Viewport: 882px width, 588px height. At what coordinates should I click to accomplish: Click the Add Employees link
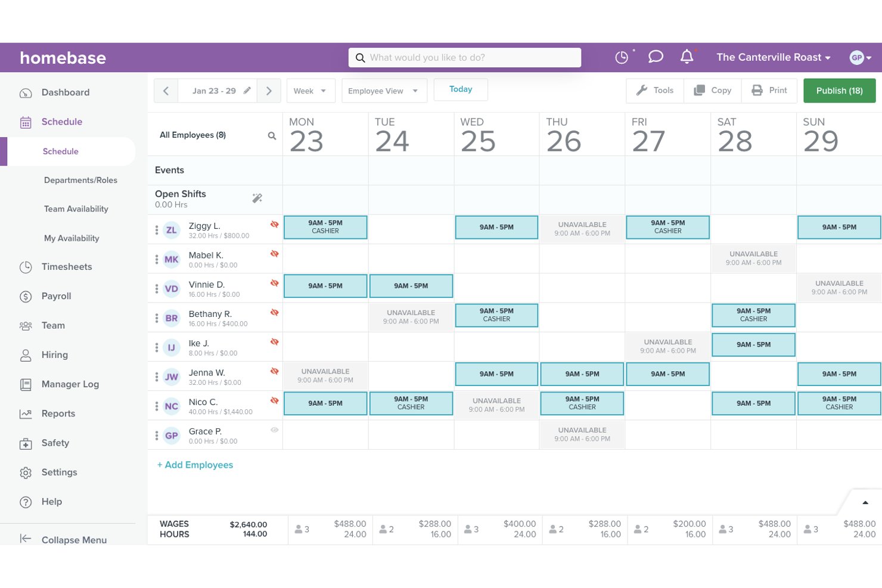pyautogui.click(x=195, y=465)
